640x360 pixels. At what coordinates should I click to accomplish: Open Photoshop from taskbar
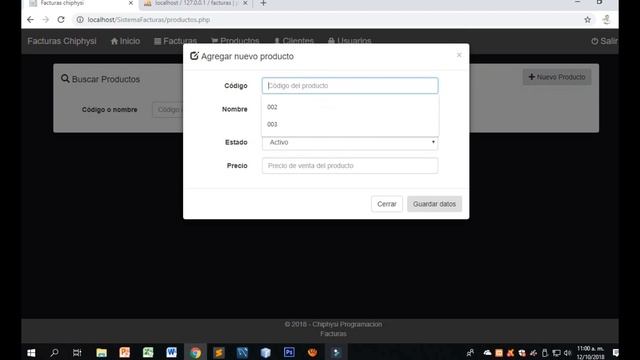click(289, 353)
